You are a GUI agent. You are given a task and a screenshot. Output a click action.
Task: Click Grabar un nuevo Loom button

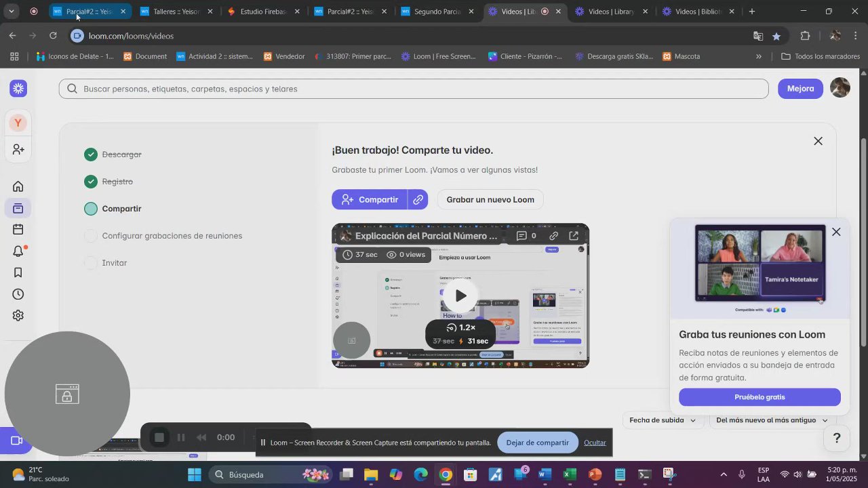point(490,199)
